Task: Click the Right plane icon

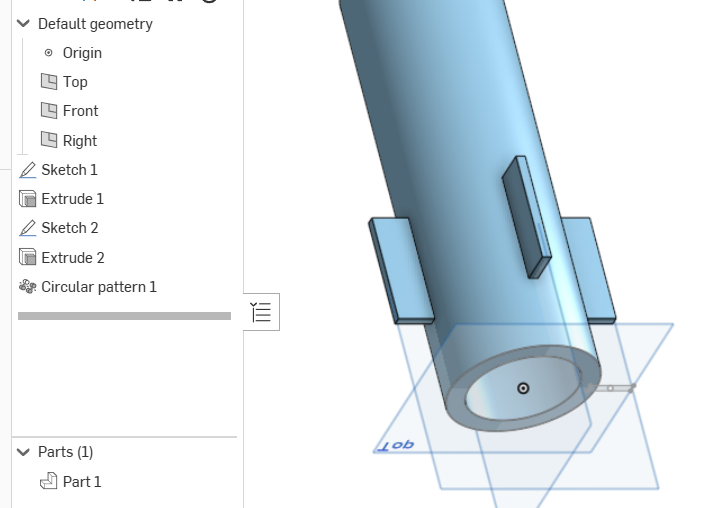Action: tap(49, 140)
